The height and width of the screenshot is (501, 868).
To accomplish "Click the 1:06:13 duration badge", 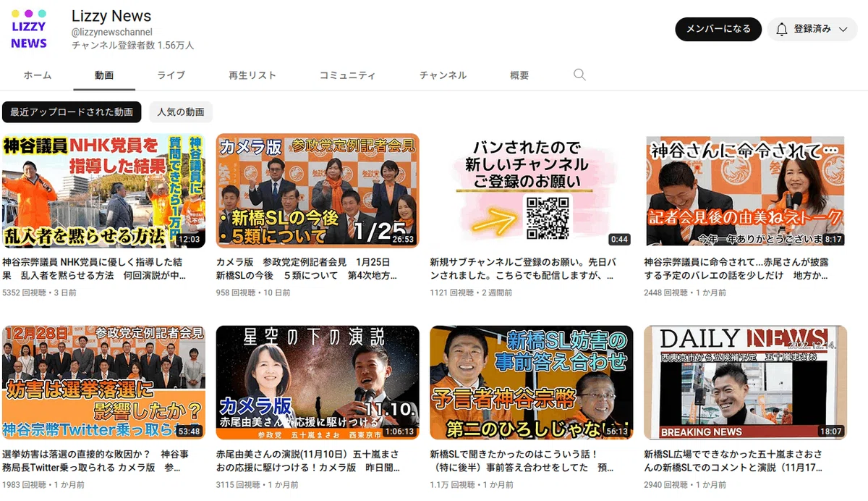I will [x=400, y=431].
